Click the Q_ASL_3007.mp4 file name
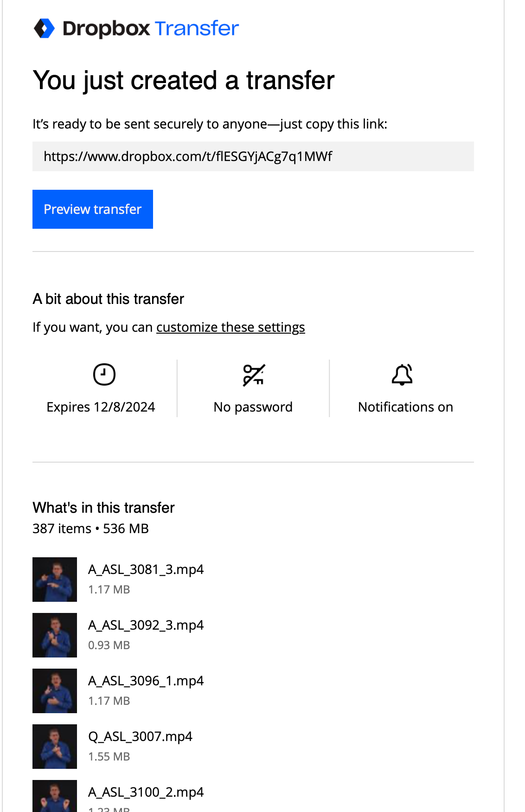The width and height of the screenshot is (525, 812). [x=140, y=736]
